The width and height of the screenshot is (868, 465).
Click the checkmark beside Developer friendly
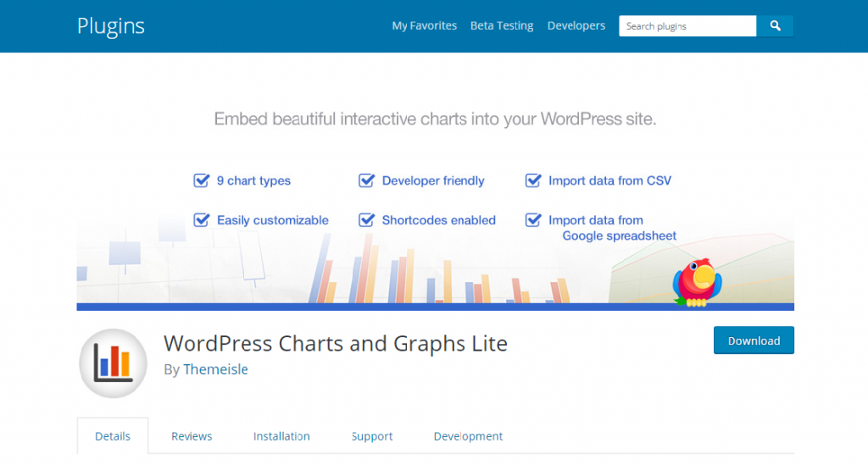click(x=366, y=180)
